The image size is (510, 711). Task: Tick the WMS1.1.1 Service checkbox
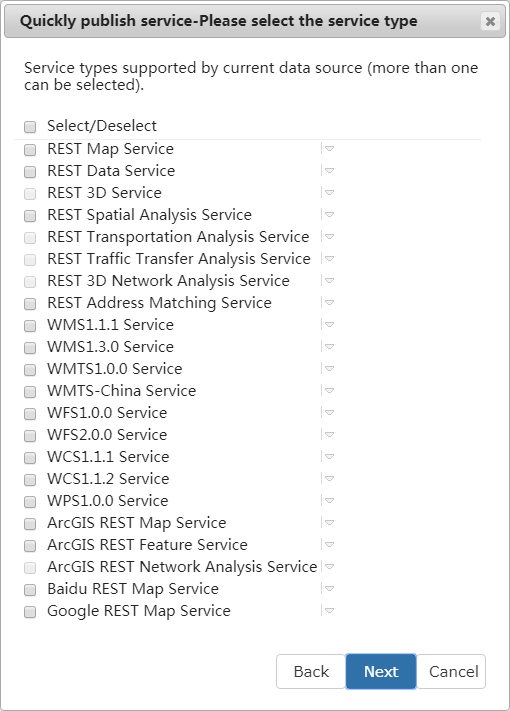click(30, 326)
